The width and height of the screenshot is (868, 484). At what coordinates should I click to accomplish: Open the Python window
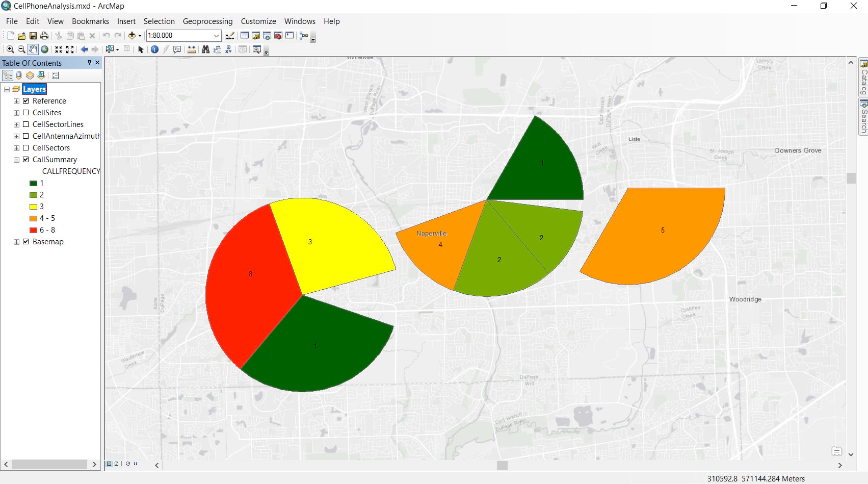coord(290,36)
